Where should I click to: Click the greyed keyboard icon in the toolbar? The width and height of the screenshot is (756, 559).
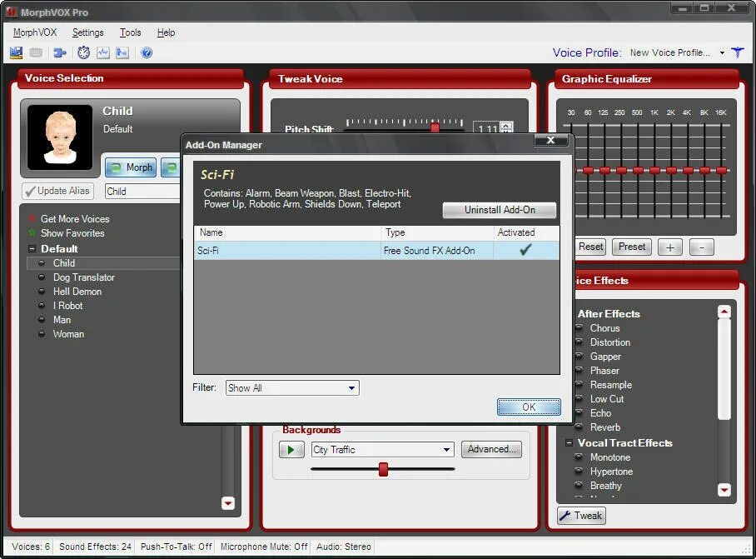click(x=36, y=52)
